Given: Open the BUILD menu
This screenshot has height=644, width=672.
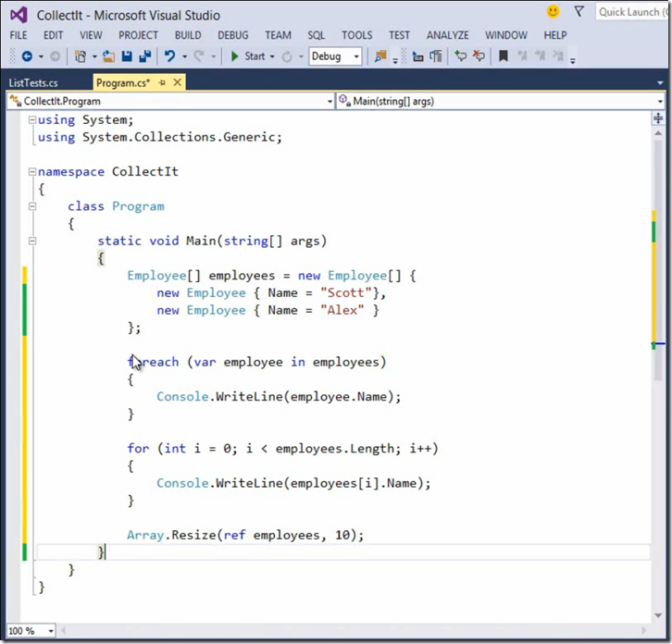Looking at the screenshot, I should (x=188, y=35).
